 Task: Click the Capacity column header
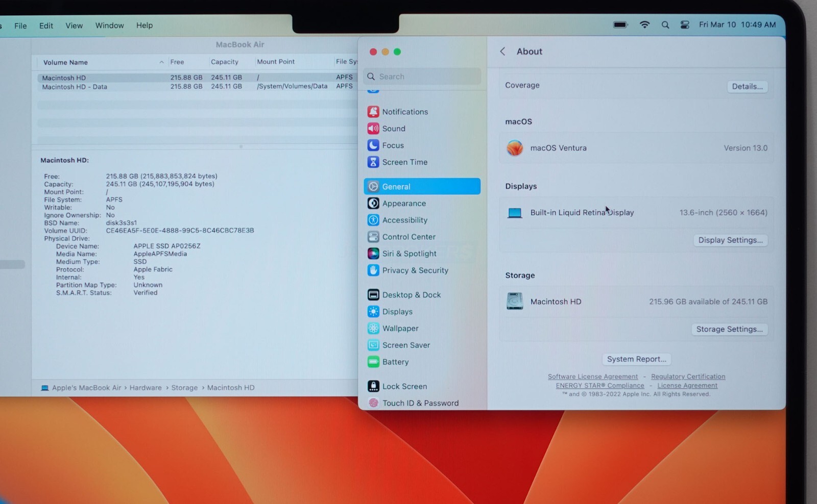click(225, 62)
